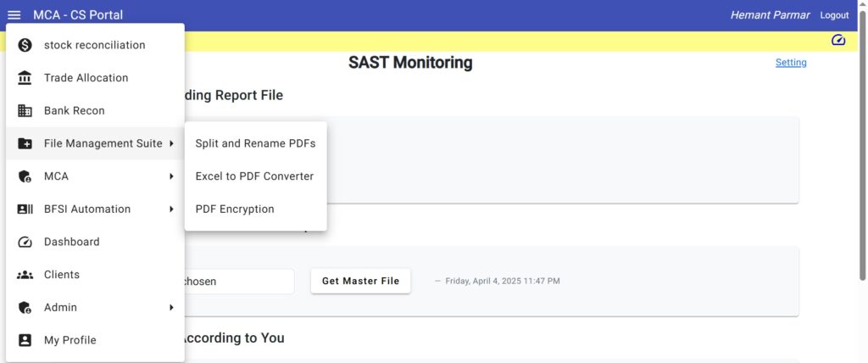Expand the Admin submenu arrow

pos(171,308)
